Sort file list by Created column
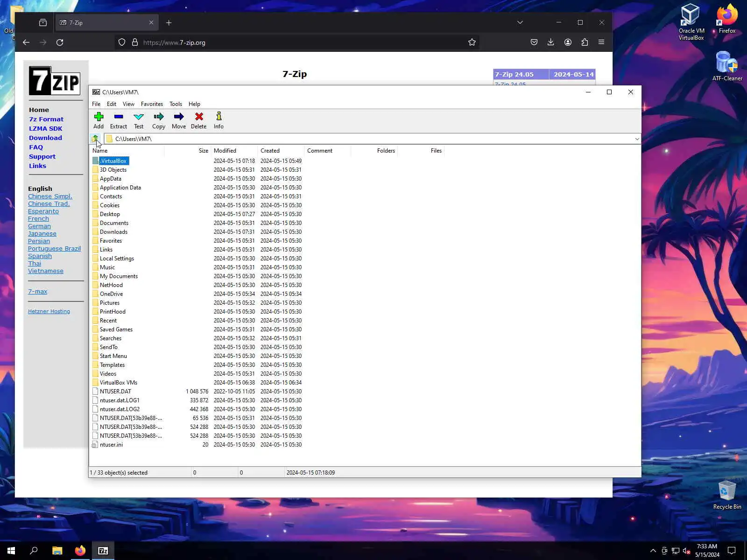 coord(281,151)
